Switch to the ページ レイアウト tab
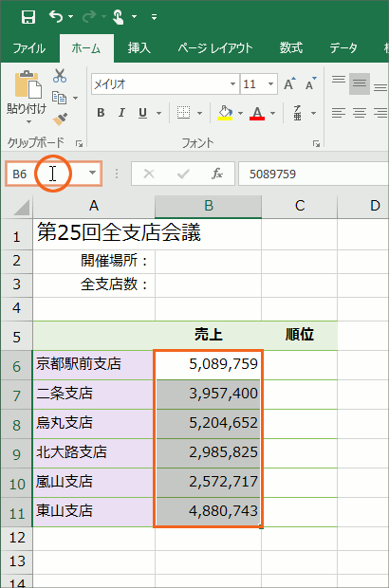Image resolution: width=389 pixels, height=588 pixels. click(215, 48)
